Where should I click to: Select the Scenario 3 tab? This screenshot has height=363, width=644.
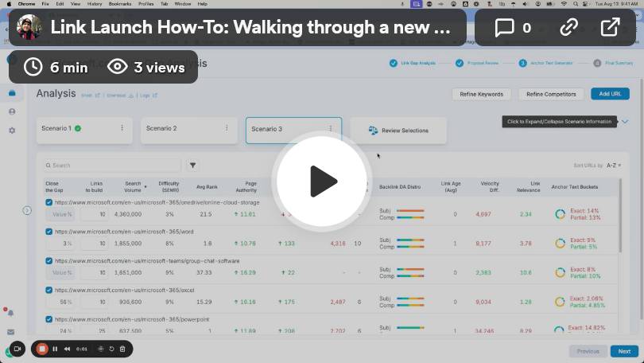coord(293,131)
